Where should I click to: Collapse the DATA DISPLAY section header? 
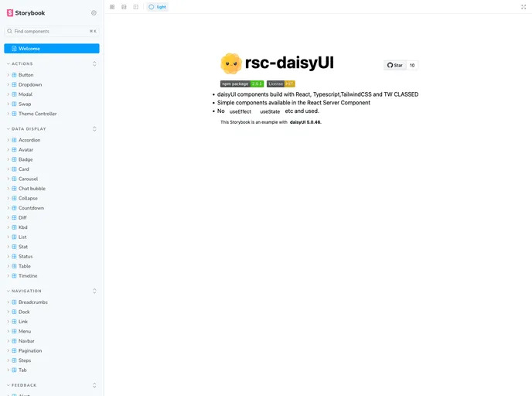[29, 129]
